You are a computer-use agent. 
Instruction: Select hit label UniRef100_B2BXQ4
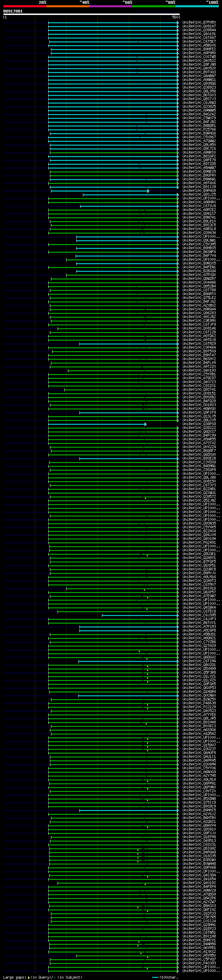[x=199, y=271]
